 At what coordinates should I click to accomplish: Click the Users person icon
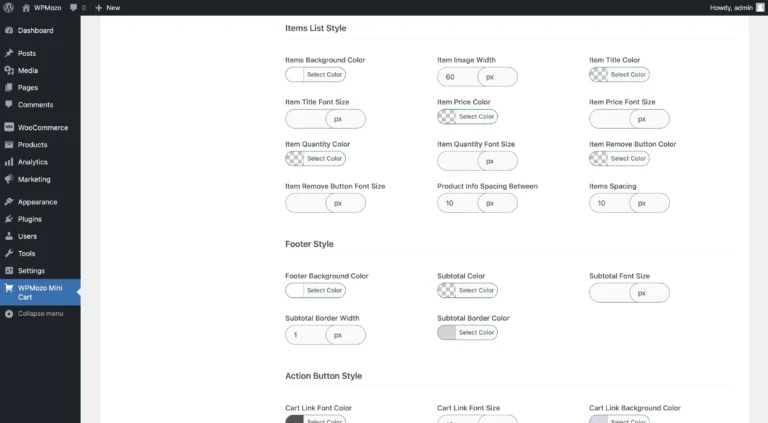tap(9, 236)
